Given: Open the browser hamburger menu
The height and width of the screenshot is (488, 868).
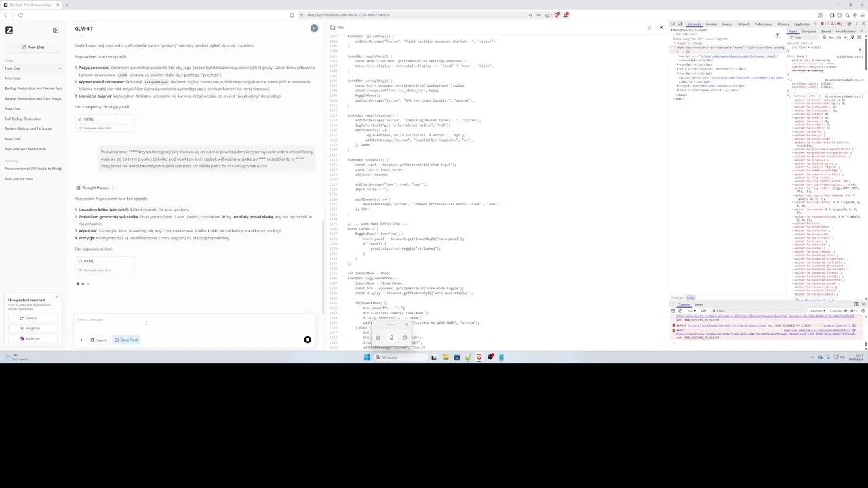Looking at the screenshot, I should point(863,15).
